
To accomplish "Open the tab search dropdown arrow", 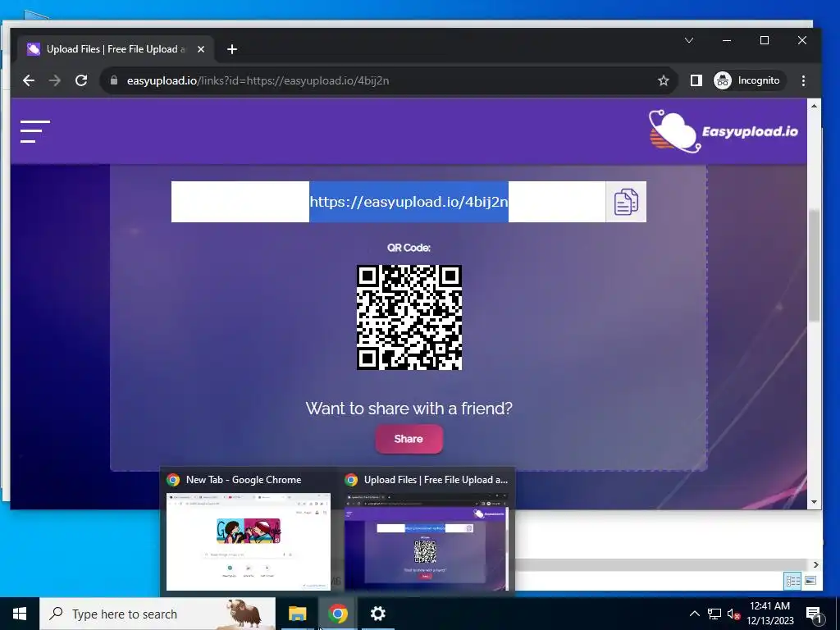I will tap(689, 40).
